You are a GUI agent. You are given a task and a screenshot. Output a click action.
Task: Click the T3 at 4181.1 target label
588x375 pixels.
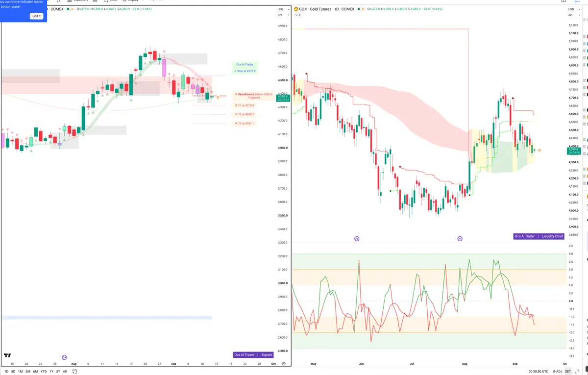point(245,124)
